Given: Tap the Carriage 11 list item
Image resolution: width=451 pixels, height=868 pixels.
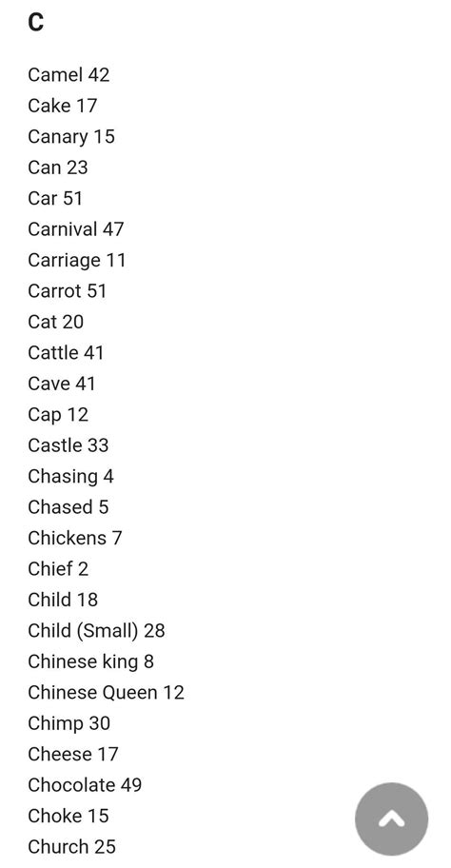Looking at the screenshot, I should coord(76,260).
